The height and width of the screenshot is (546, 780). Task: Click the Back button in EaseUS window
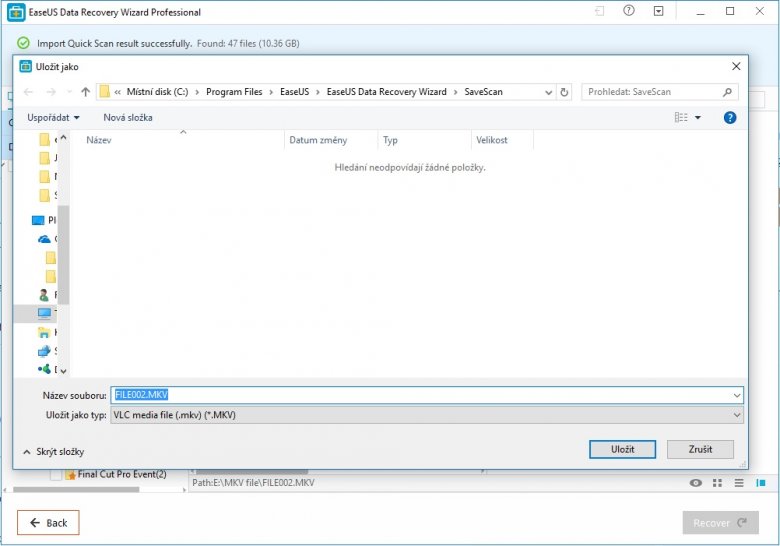point(48,523)
